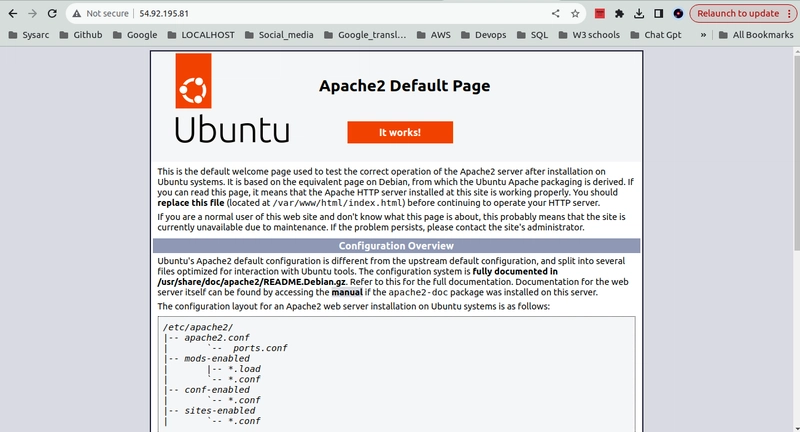Toggle the browser side panel
This screenshot has width=800, height=432.
(x=659, y=14)
